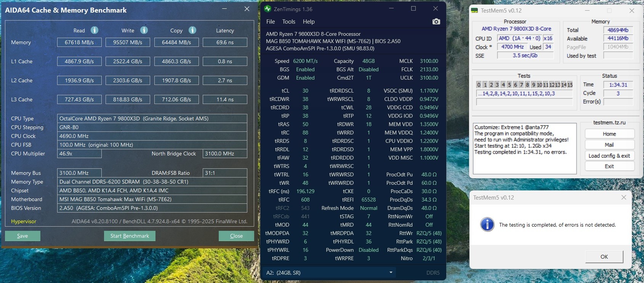The width and height of the screenshot is (644, 283).
Task: Click the ProcOdt Pu value 48.0 Ω
Action: (x=429, y=174)
